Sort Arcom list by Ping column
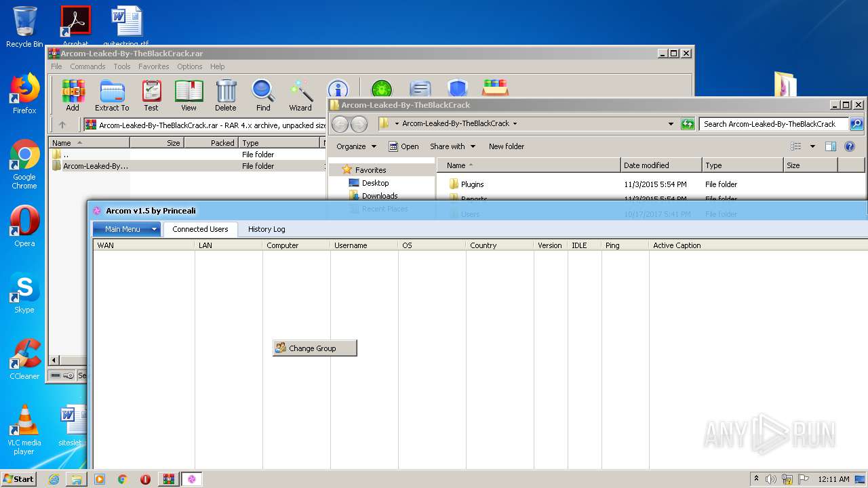The height and width of the screenshot is (488, 868). point(625,245)
